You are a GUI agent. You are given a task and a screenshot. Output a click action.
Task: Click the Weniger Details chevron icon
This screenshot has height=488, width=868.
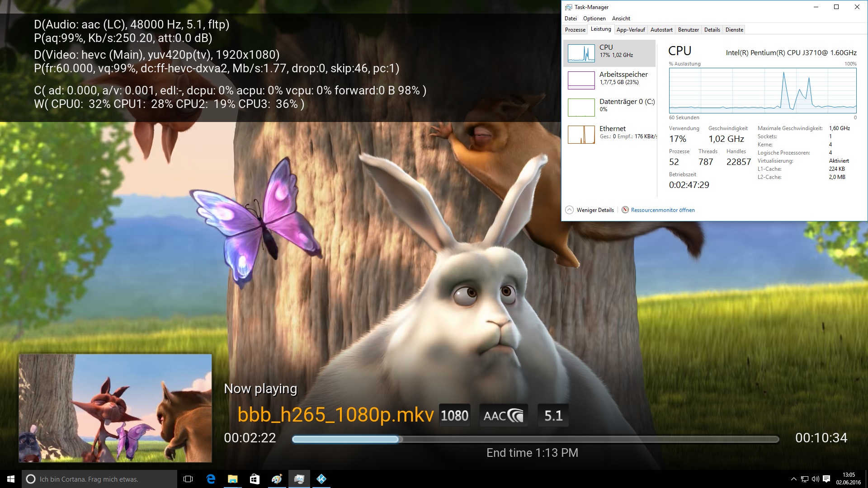(x=570, y=210)
